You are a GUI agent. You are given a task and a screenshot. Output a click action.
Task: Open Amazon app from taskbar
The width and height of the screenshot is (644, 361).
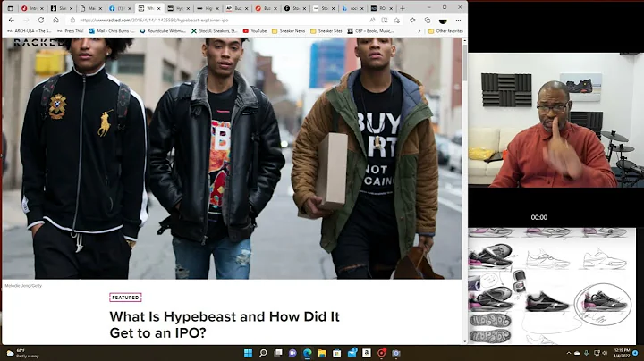(367, 353)
